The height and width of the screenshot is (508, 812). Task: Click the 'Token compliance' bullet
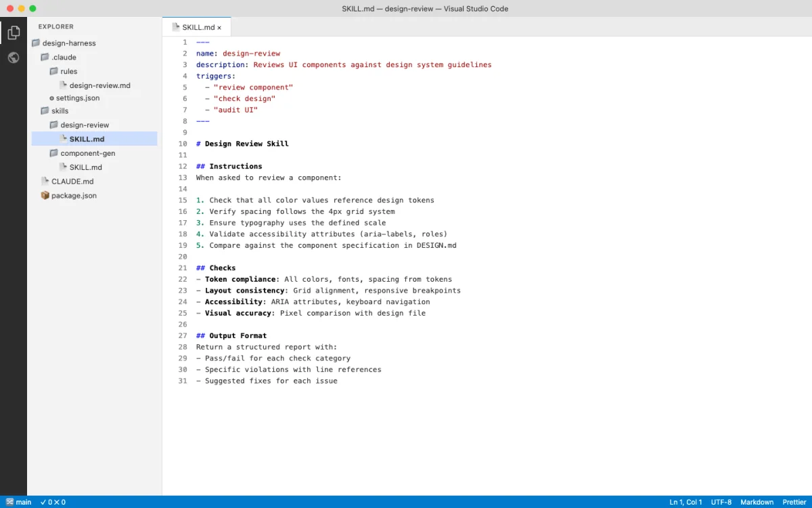pos(324,279)
